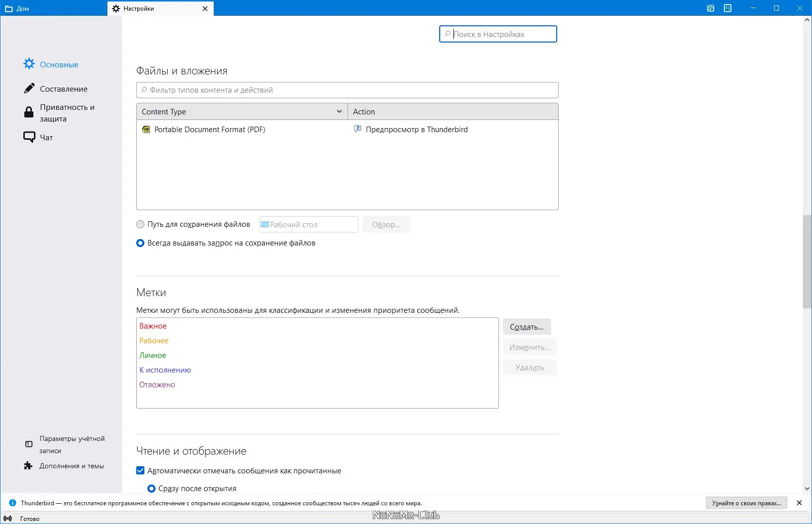The image size is (812, 524).
Task: Click the Action column header
Action: click(453, 111)
